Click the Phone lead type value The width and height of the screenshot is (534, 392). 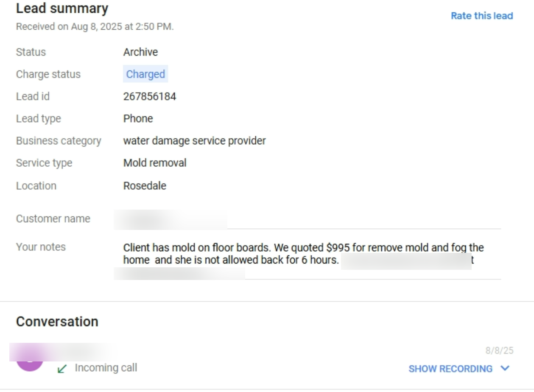138,119
